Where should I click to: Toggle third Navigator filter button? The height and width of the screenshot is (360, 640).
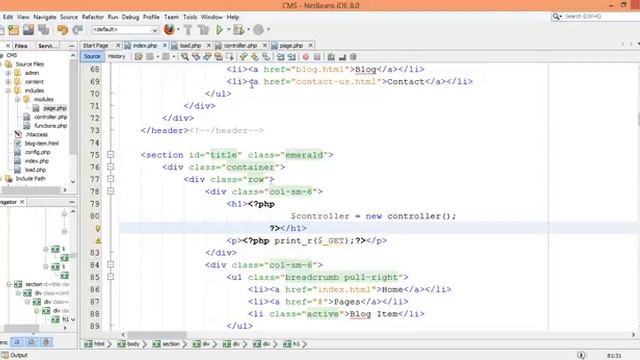(46, 342)
